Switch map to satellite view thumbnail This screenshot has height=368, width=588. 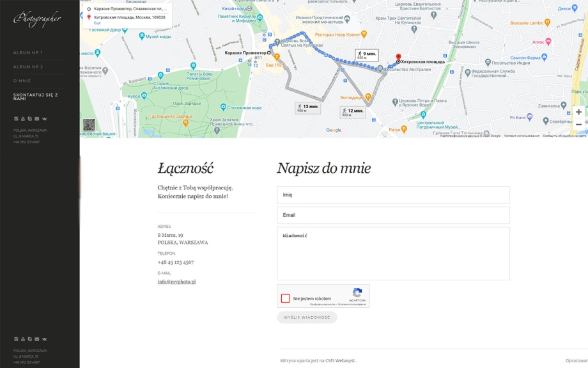(89, 125)
